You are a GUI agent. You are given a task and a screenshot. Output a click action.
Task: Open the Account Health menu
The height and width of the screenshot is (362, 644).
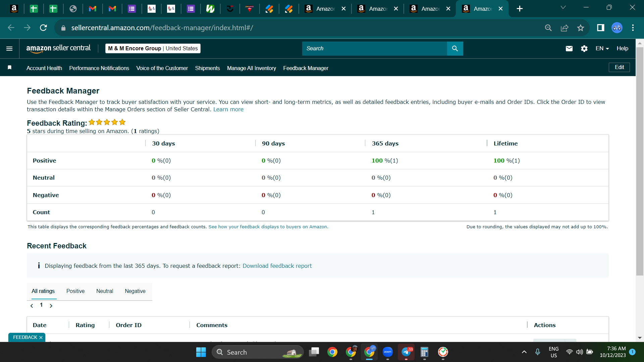(44, 68)
